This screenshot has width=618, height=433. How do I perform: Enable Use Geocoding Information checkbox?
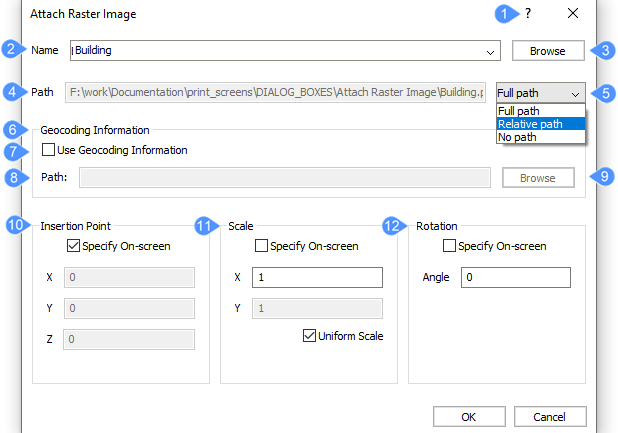tap(50, 150)
